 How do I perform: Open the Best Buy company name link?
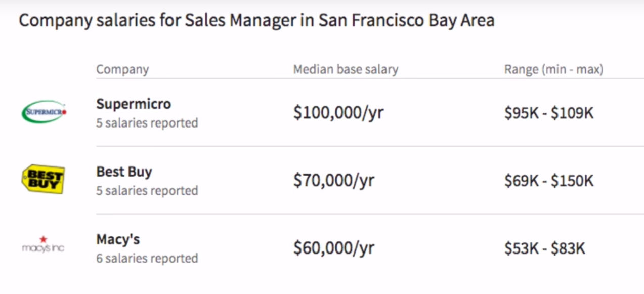point(124,172)
